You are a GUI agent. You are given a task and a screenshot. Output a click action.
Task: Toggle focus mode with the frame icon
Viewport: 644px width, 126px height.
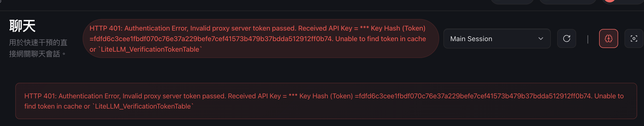coord(634,38)
